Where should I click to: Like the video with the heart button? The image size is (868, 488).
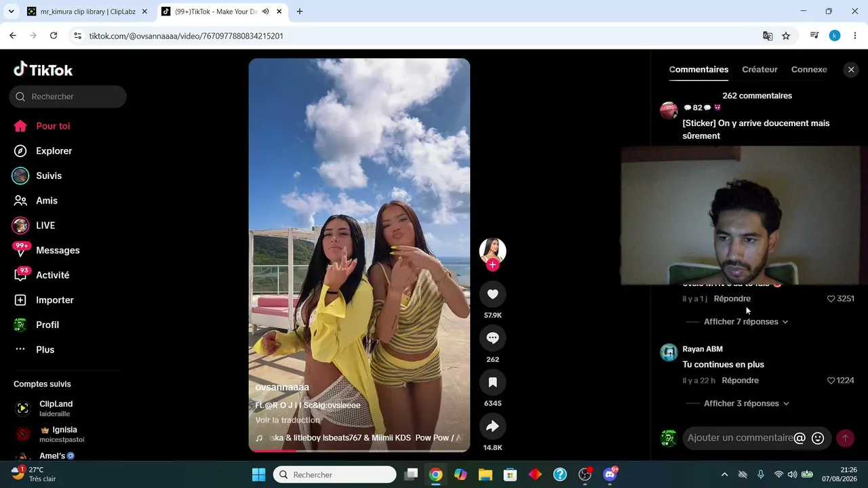coord(493,294)
